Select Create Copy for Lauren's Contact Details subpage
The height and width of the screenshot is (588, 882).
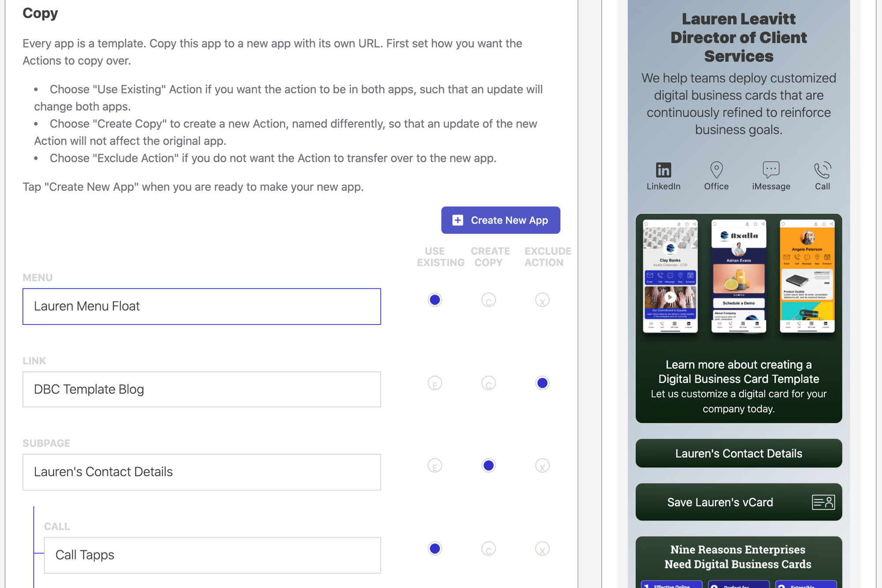click(489, 465)
